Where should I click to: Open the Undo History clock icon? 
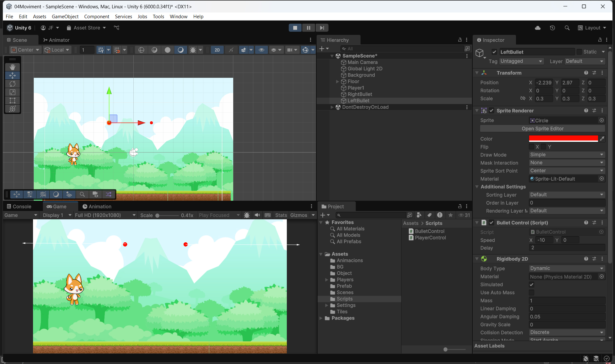pos(552,28)
